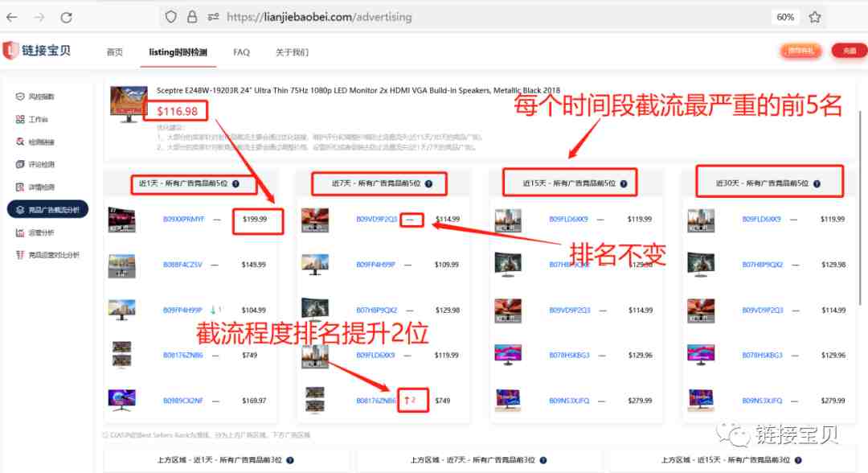Reset the 60% zoom level indicator
This screenshot has width=868, height=473.
pyautogui.click(x=785, y=17)
